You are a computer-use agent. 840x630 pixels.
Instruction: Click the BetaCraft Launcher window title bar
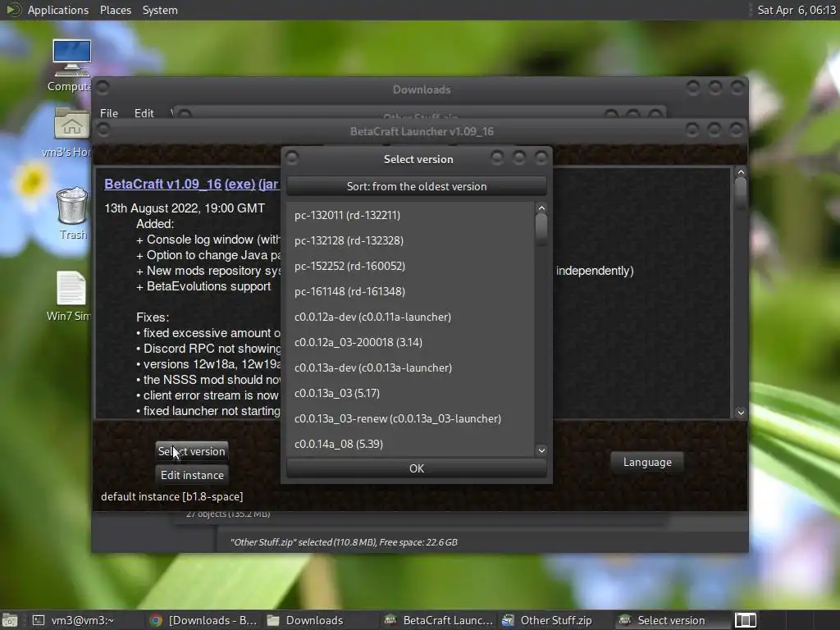tap(422, 131)
